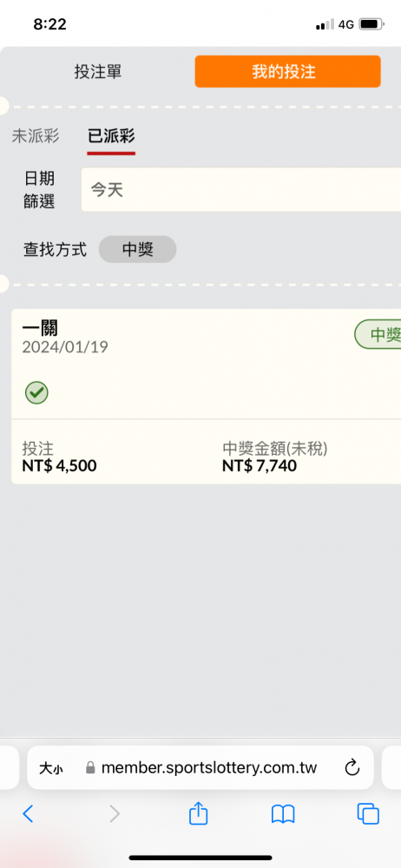Click the green checkmark circle icon
Screen dimensions: 401x868
coord(36,393)
